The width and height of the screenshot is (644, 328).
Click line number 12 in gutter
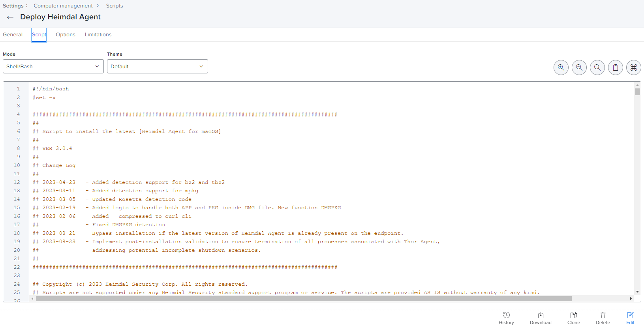click(17, 182)
